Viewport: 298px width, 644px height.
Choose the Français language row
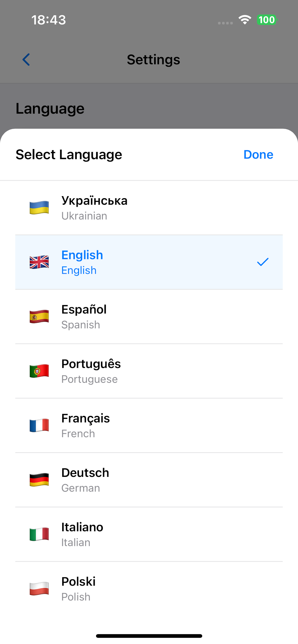(x=149, y=425)
